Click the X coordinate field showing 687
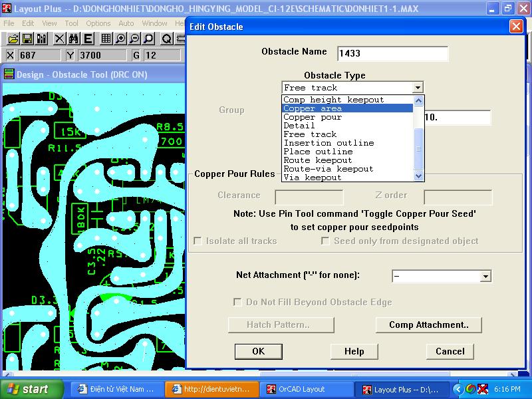Screen dimensions: 532x399 (x=39, y=55)
